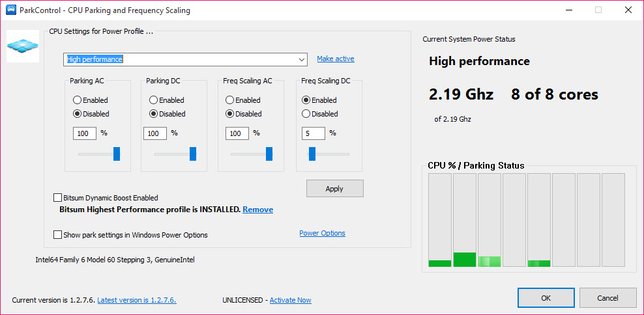Click the OK button
644x315 pixels.
(x=546, y=298)
